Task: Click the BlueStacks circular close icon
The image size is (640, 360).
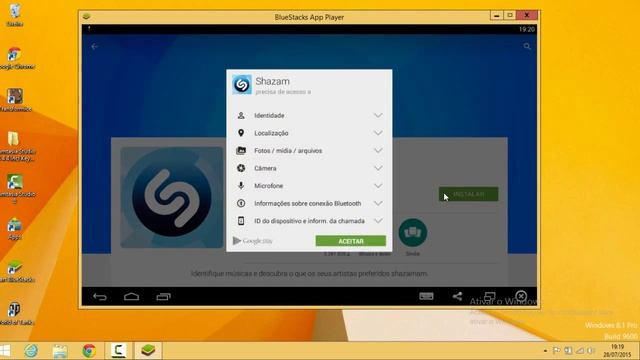Action: pyautogui.click(x=521, y=296)
